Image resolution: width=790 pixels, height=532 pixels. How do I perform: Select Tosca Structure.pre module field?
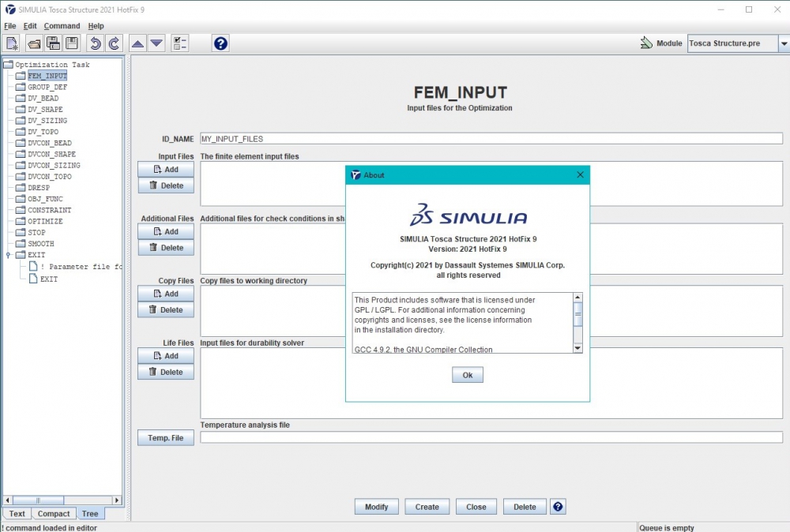[x=732, y=43]
